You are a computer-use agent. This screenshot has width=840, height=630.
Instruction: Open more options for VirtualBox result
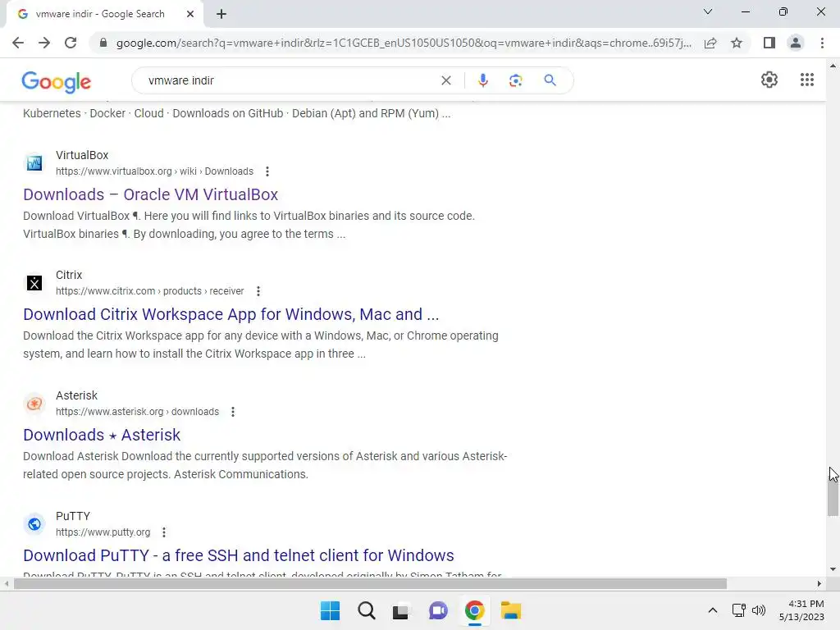click(x=267, y=171)
